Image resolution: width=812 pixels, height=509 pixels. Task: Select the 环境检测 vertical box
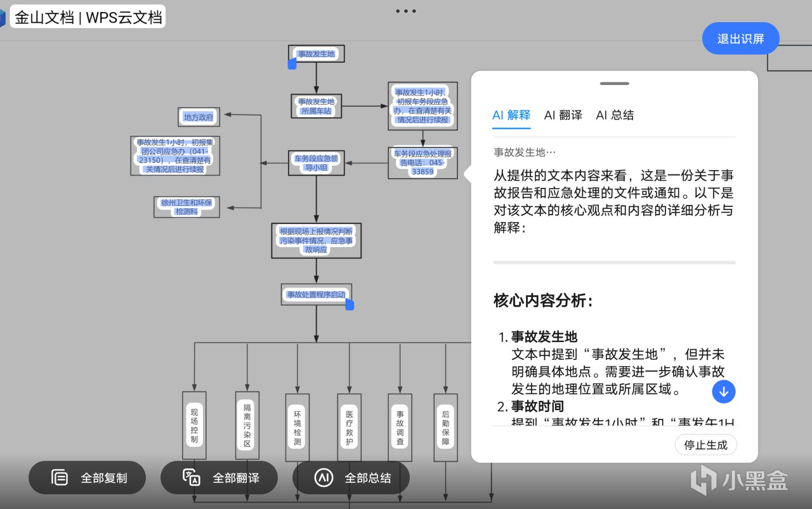(298, 427)
